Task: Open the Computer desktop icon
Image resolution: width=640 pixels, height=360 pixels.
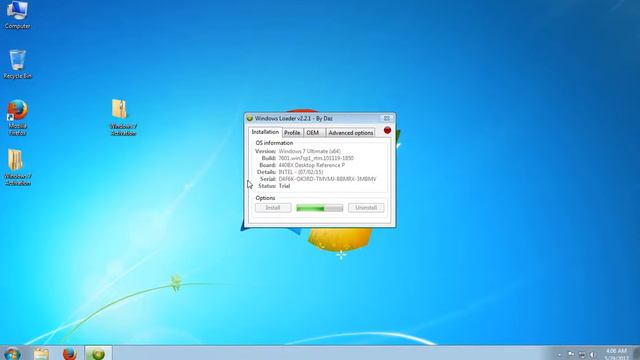Action: (x=17, y=16)
